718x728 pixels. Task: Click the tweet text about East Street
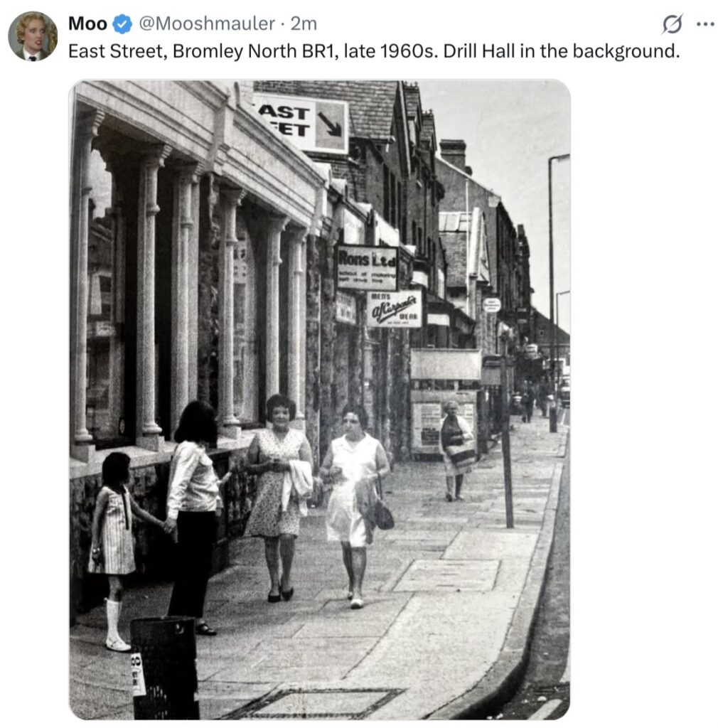point(373,52)
